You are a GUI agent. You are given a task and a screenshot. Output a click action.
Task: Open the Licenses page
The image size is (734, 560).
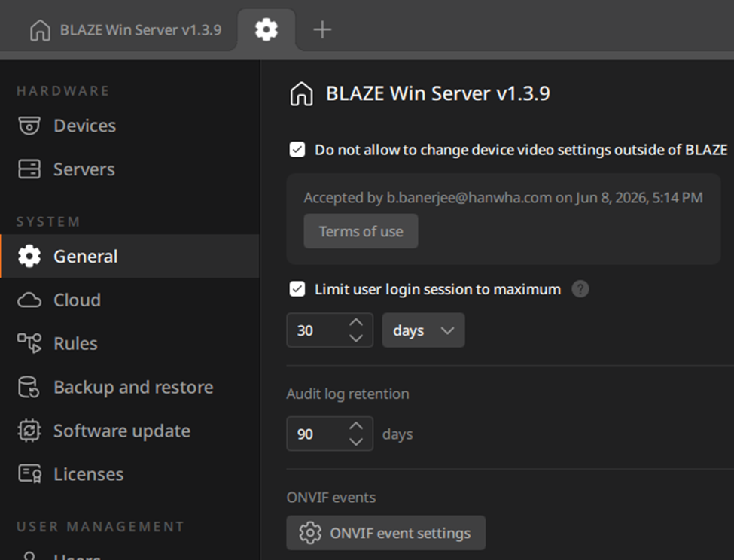129,474
